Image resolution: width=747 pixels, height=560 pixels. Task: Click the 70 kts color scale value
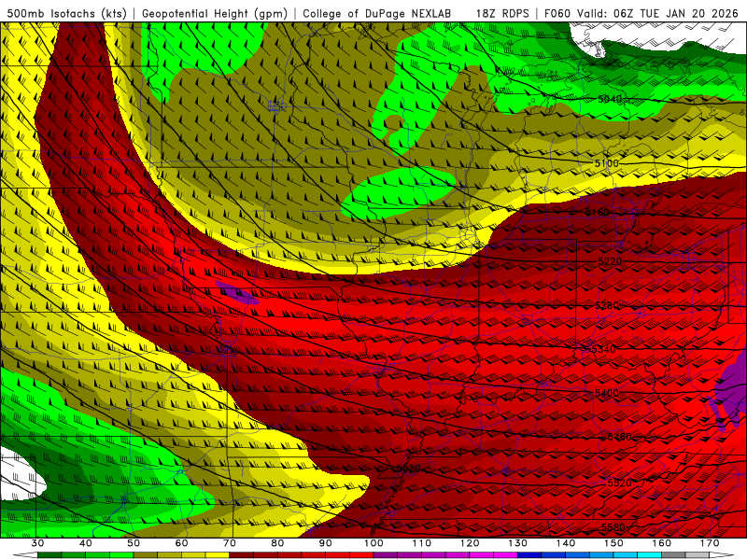(230, 543)
